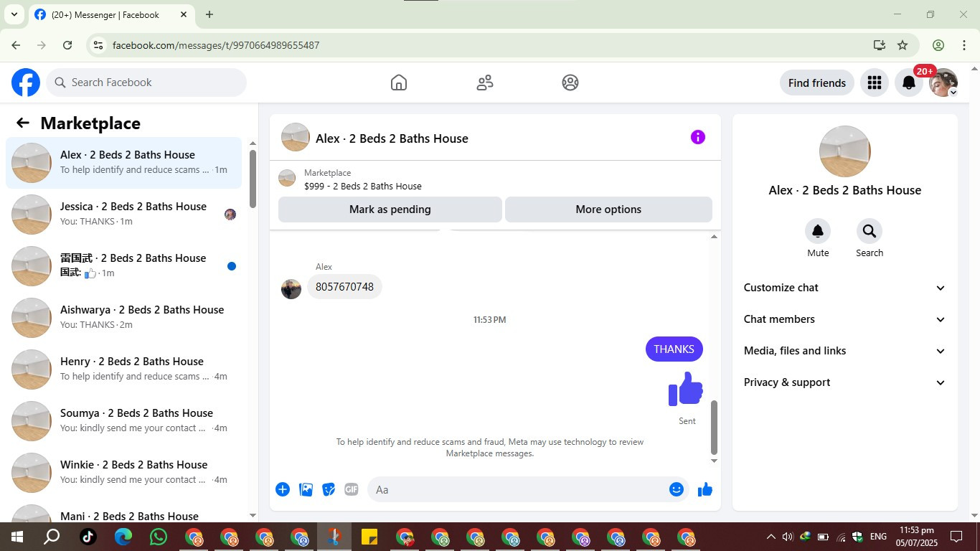Screen dimensions: 980x551
Task: Click the Mark as pending button
Action: [390, 209]
